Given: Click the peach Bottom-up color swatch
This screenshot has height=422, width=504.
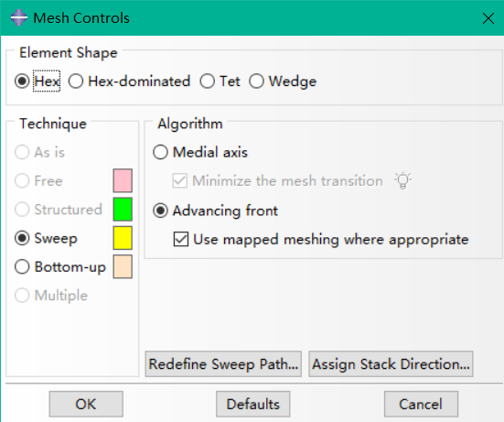Looking at the screenshot, I should click(123, 266).
